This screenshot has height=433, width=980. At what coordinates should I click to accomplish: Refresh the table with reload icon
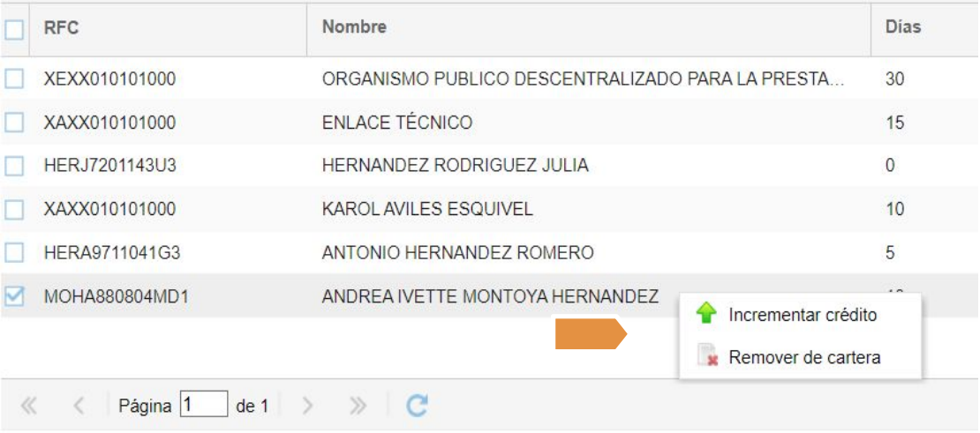tap(417, 406)
